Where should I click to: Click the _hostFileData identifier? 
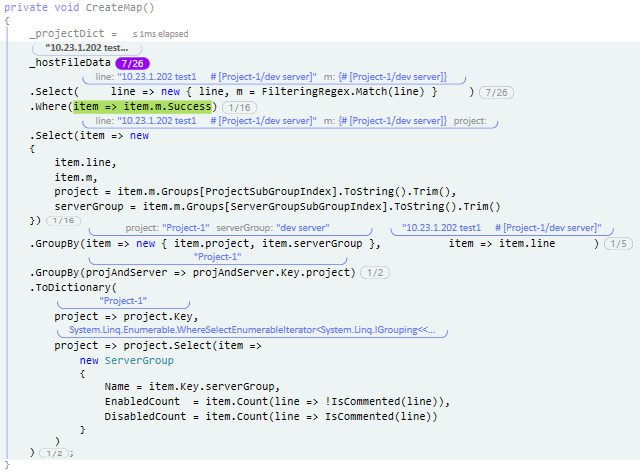tap(70, 63)
